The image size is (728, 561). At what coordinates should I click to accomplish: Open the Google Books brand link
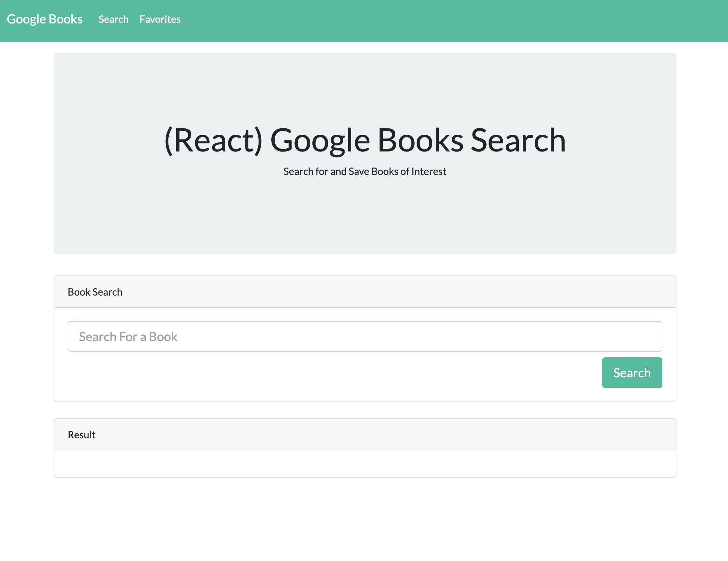45,19
